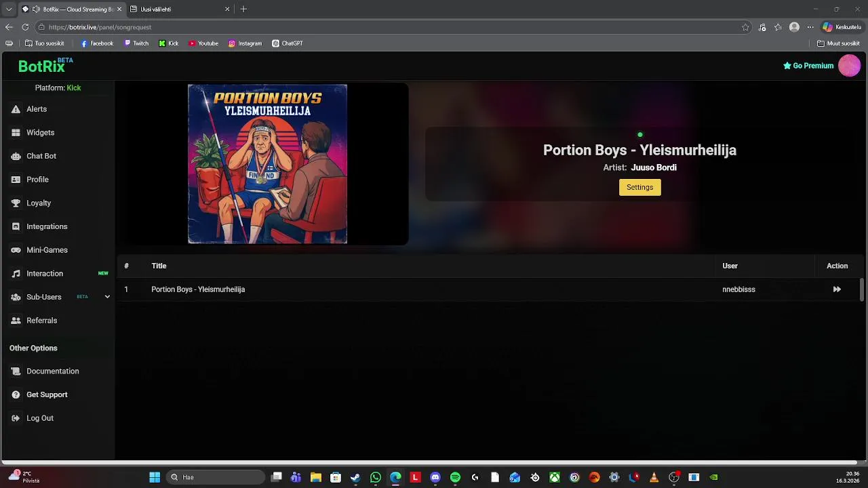Screen dimensions: 868x488
Task: Mute the BotRix tab audio icon
Action: pyautogui.click(x=36, y=9)
